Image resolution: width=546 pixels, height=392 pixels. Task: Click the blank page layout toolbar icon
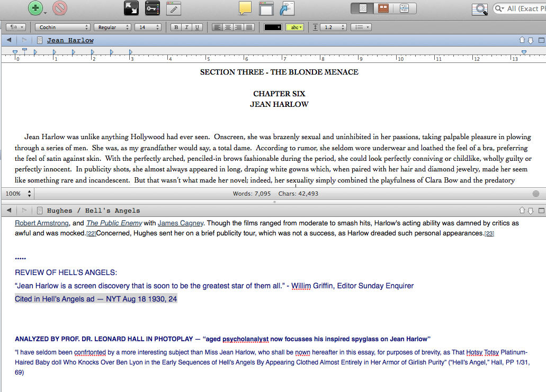(266, 8)
